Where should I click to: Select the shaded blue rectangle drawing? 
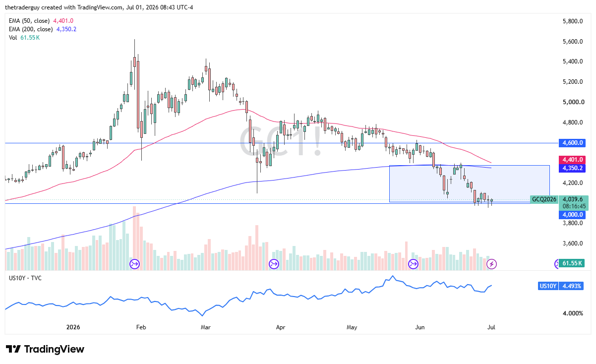pyautogui.click(x=470, y=183)
